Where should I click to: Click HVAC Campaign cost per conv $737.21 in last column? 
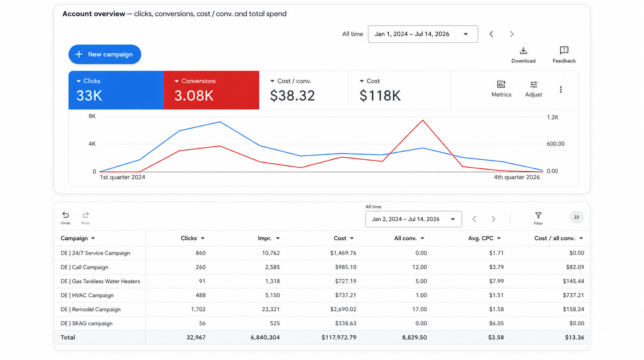573,296
